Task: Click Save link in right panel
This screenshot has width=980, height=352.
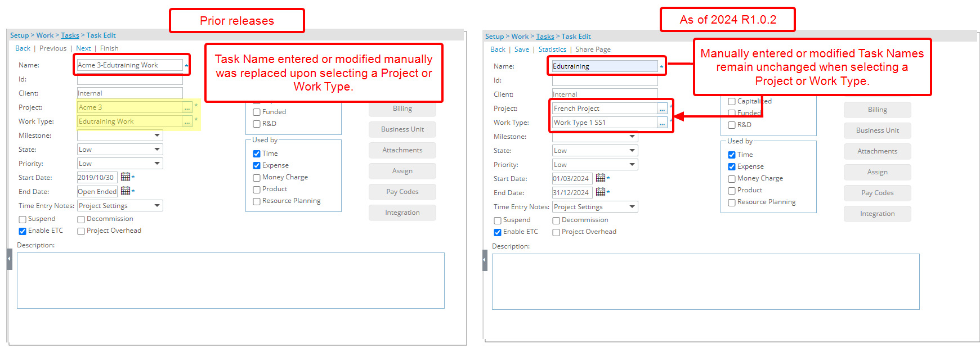Action: 522,49
